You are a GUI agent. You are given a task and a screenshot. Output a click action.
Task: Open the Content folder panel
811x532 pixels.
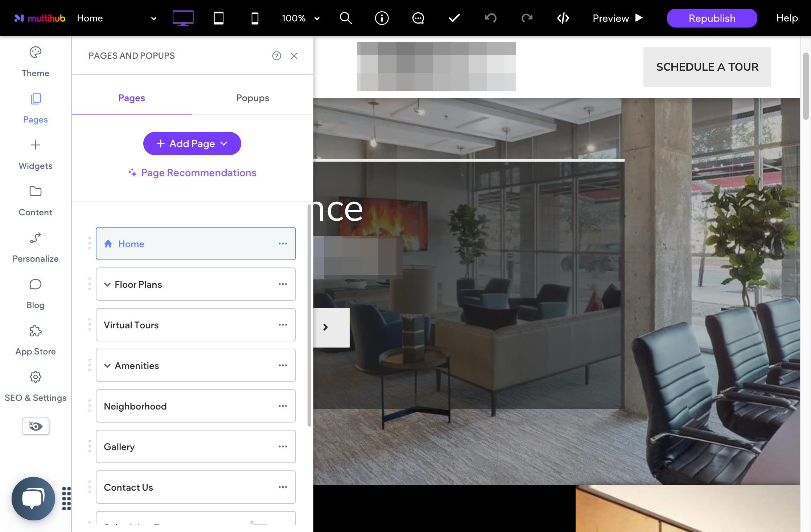(36, 201)
